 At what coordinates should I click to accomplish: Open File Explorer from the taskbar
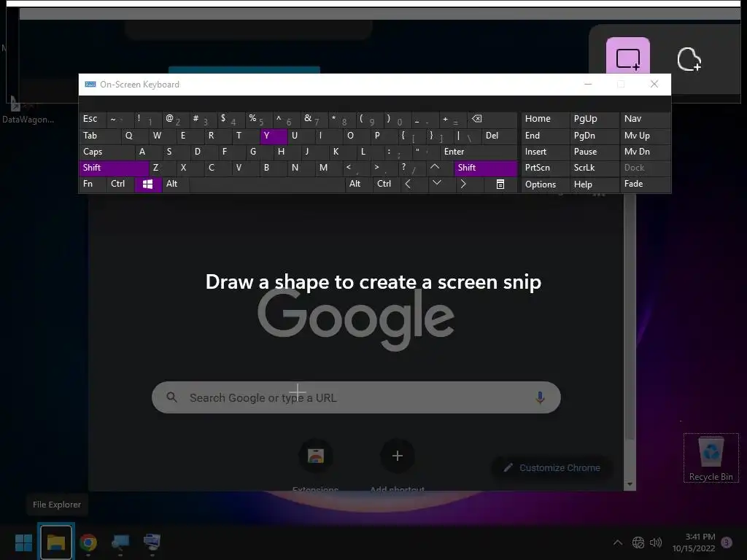pyautogui.click(x=55, y=542)
